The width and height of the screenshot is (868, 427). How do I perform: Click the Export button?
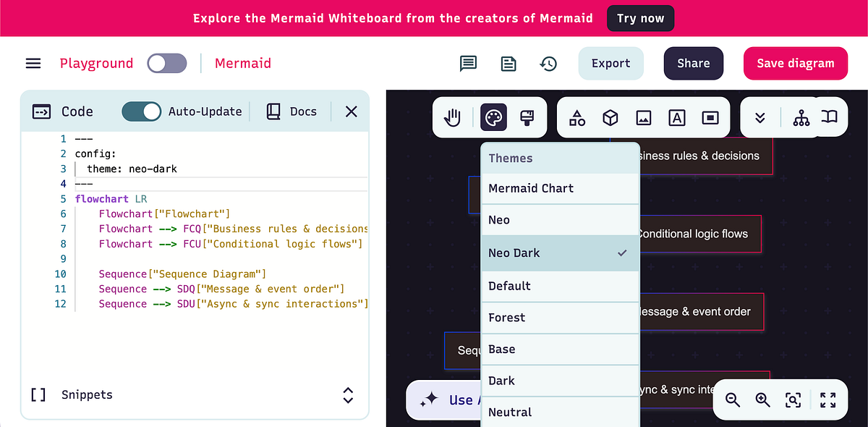611,64
